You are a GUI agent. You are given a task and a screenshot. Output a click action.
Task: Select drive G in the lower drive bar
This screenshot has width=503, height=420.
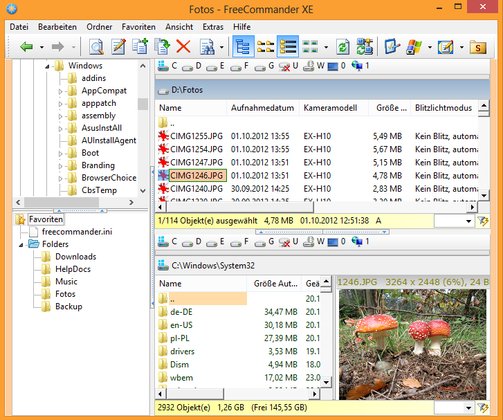[x=264, y=242]
